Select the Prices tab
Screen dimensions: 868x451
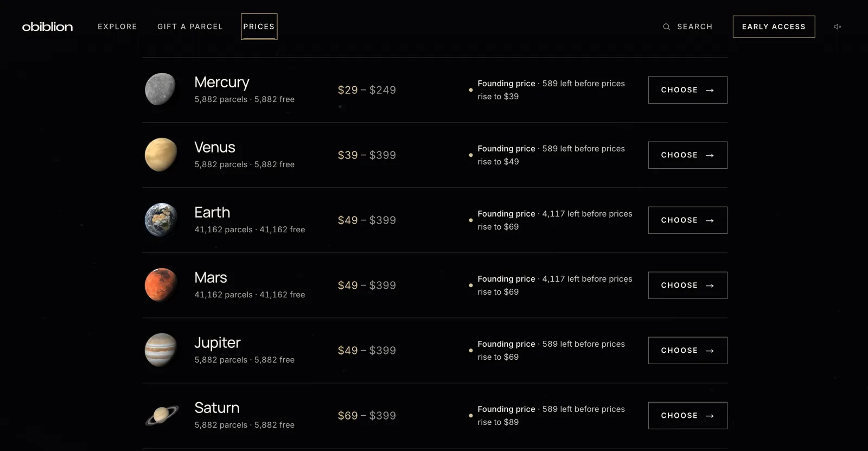click(259, 27)
